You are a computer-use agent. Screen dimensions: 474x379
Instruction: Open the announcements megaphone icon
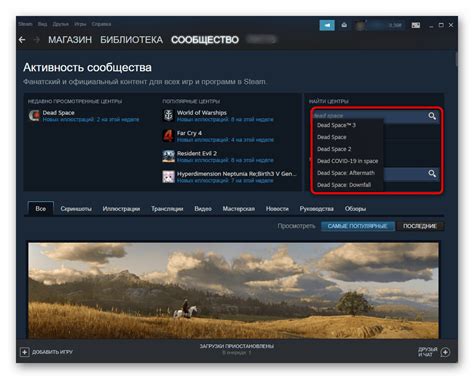[x=327, y=25]
